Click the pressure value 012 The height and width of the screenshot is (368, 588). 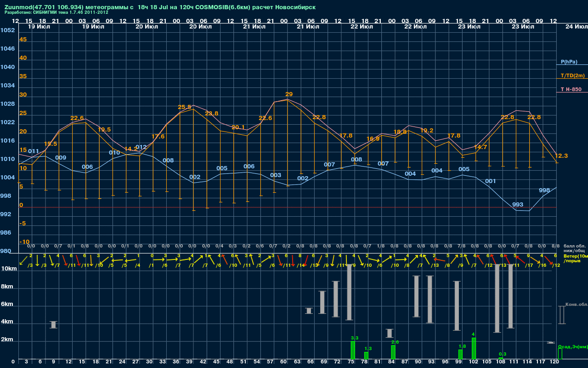tap(141, 147)
